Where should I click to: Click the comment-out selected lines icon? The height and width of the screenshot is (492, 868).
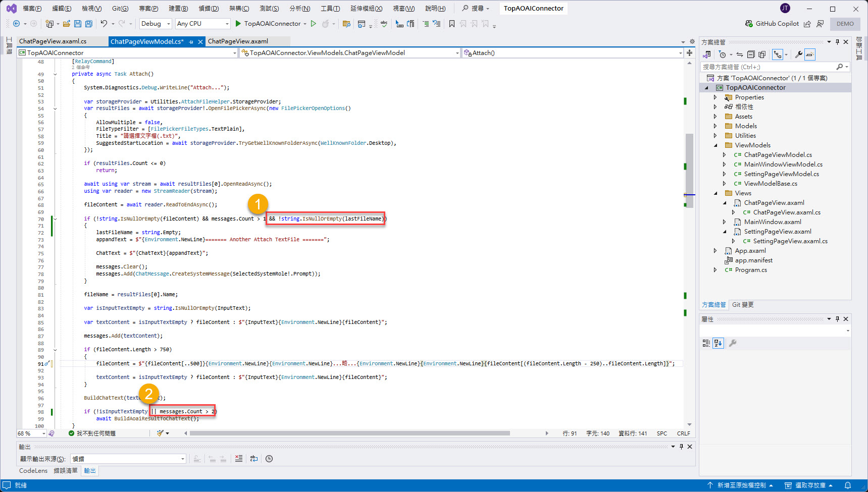(x=426, y=24)
